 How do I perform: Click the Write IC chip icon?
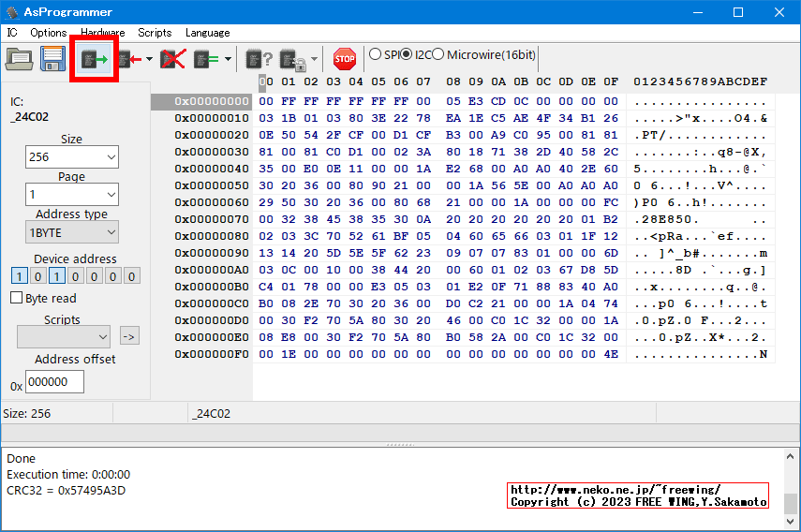(x=127, y=60)
